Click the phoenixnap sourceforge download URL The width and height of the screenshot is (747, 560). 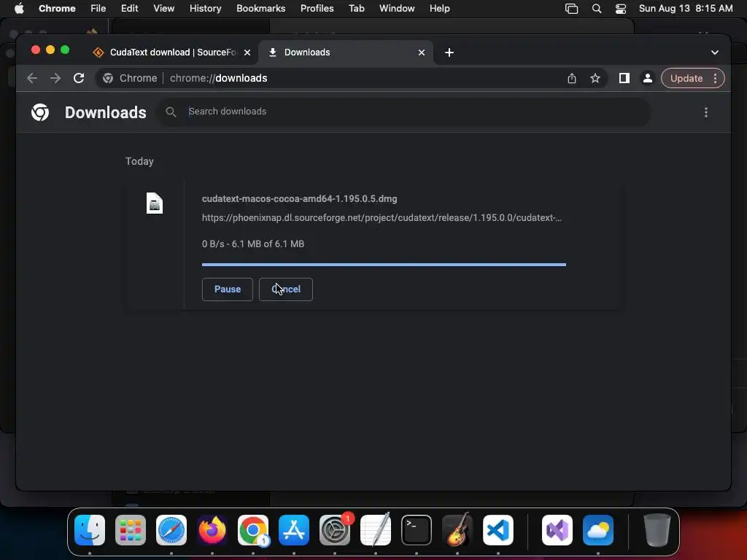click(382, 217)
